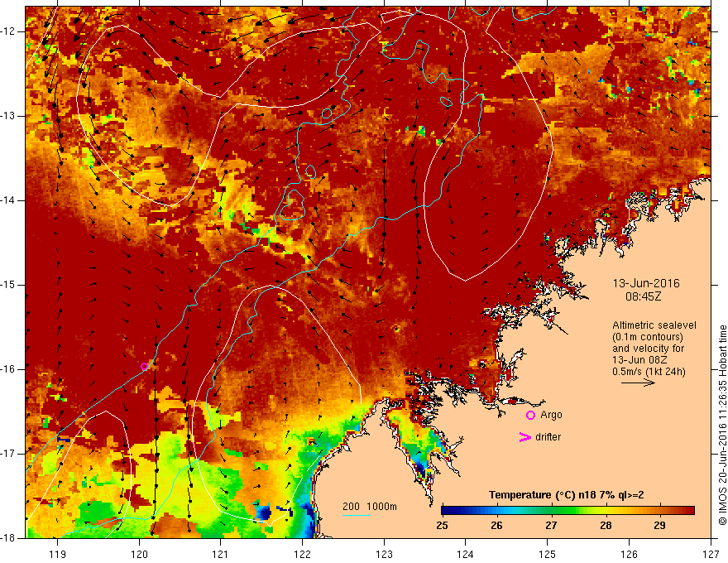The height and width of the screenshot is (563, 728).
Task: Click the '(0.1m contours)' legend line
Action: pos(648,337)
